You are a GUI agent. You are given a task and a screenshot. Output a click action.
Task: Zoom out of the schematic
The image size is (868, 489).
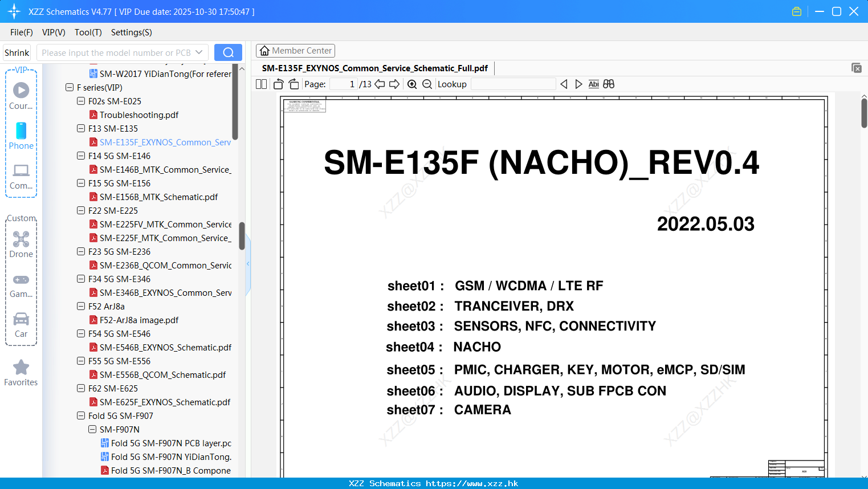tap(427, 84)
